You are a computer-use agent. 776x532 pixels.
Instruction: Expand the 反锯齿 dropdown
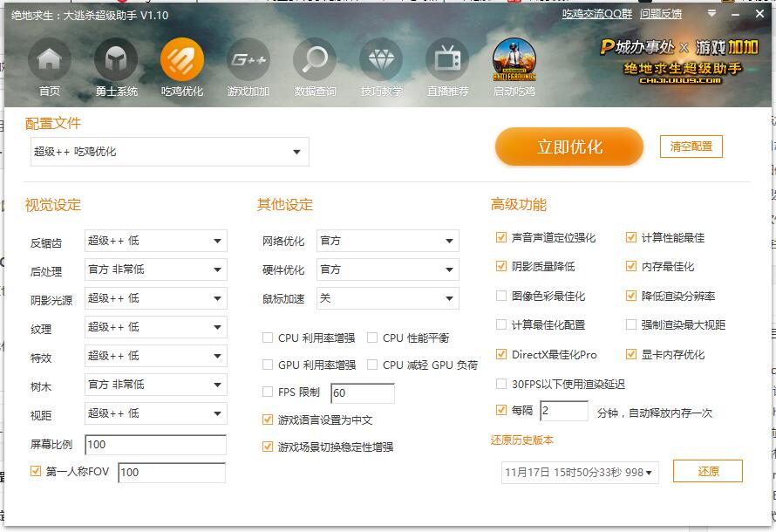[x=156, y=241]
